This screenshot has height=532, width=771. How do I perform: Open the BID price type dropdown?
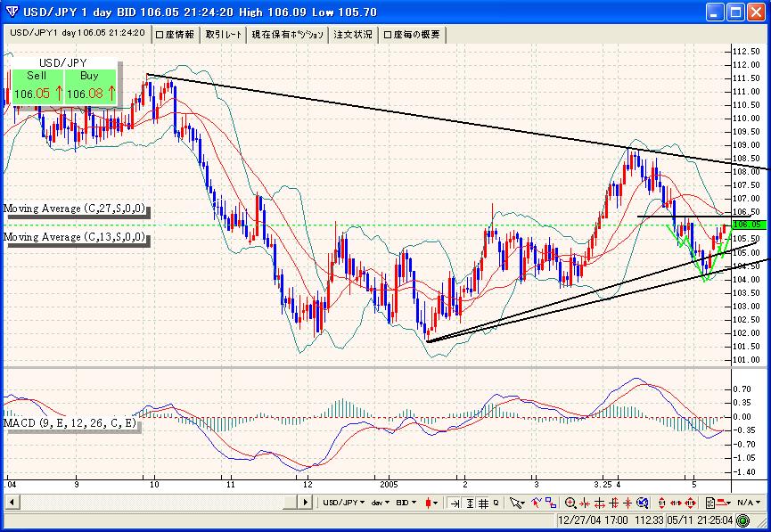click(x=406, y=503)
